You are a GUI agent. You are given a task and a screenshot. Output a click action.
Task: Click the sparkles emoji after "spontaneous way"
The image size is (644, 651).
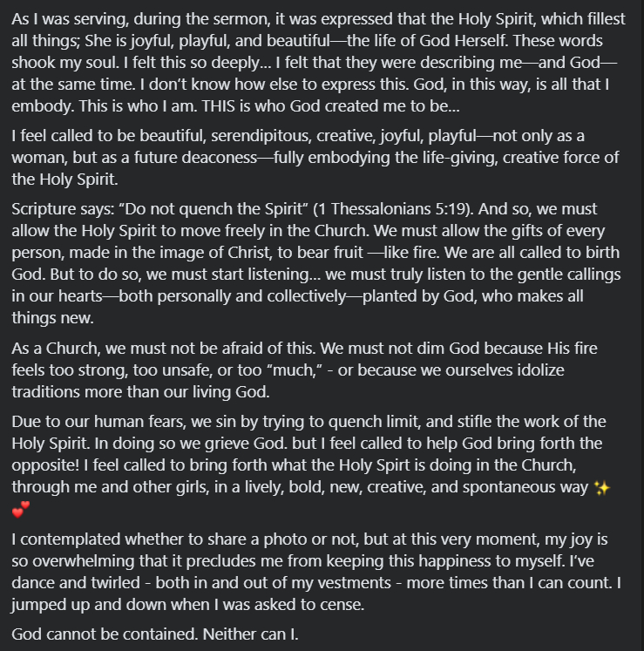point(601,487)
